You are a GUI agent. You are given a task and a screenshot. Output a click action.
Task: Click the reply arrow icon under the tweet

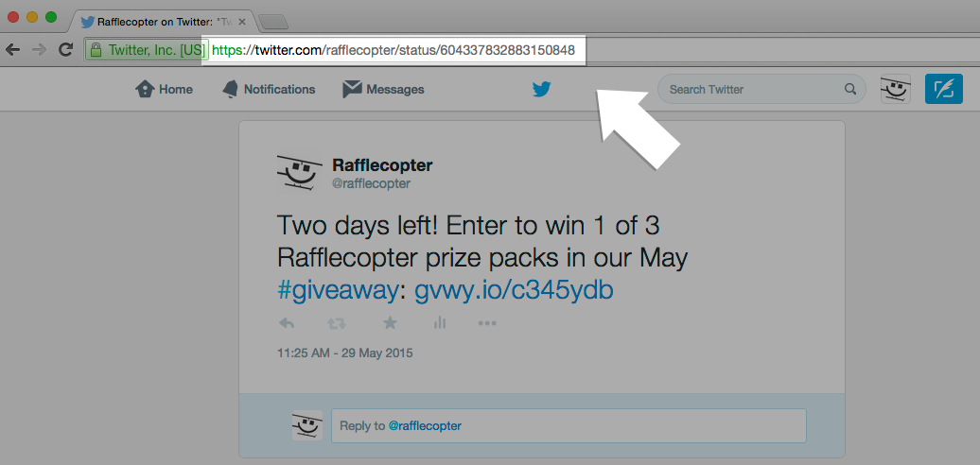tap(287, 323)
